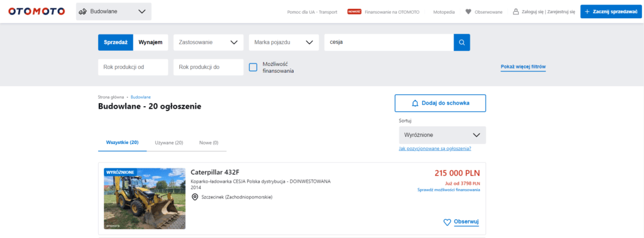Click the OTOMOTO logo
644x238 pixels.
[x=36, y=11]
